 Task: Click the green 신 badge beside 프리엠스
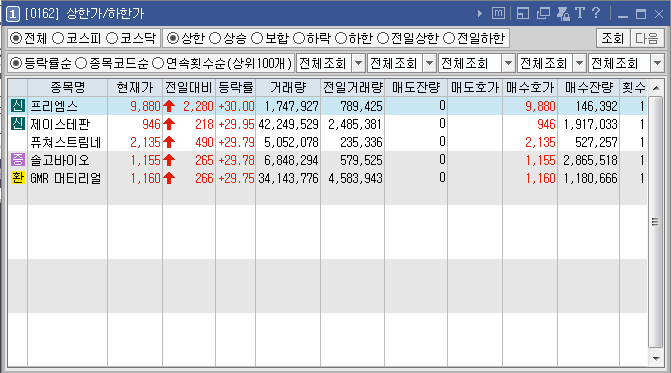click(x=18, y=106)
